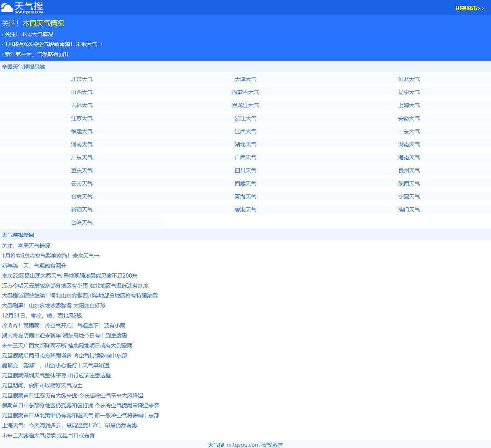Image resolution: width=491 pixels, height=448 pixels.
Task: Click the 四川天气 link
Action: click(x=245, y=170)
